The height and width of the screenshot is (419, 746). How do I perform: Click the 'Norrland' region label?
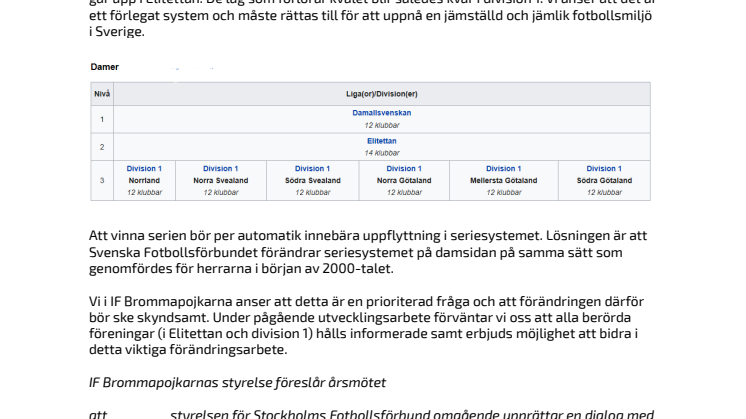coord(144,180)
